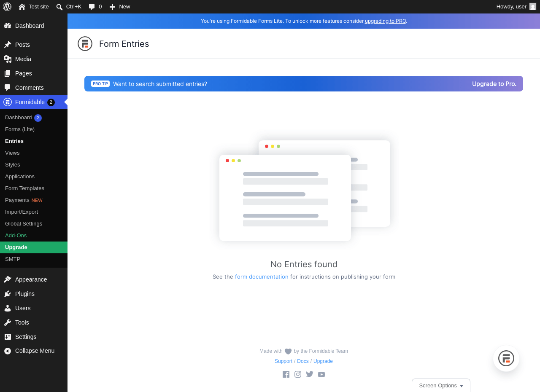Expand the Screen Options panel

[441, 385]
